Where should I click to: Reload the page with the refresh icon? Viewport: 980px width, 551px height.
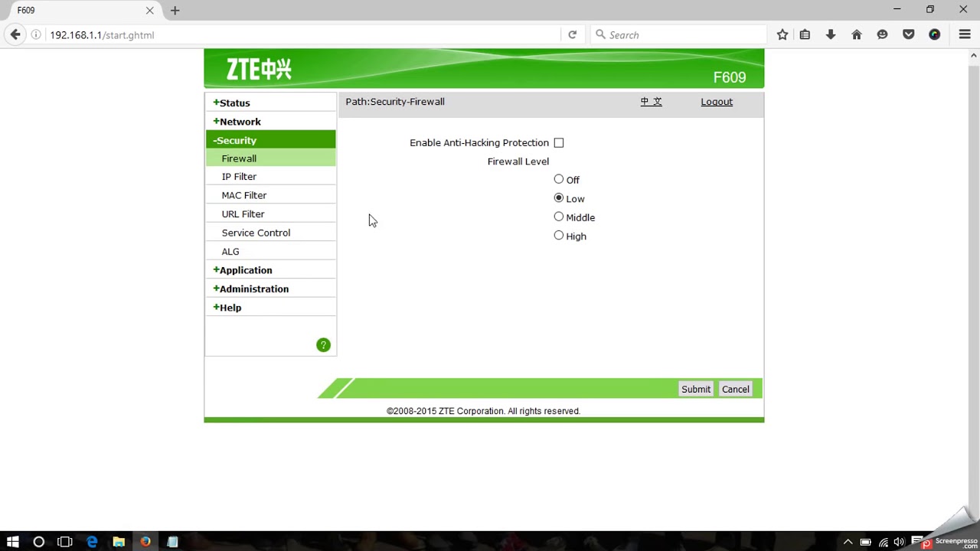[x=572, y=34]
